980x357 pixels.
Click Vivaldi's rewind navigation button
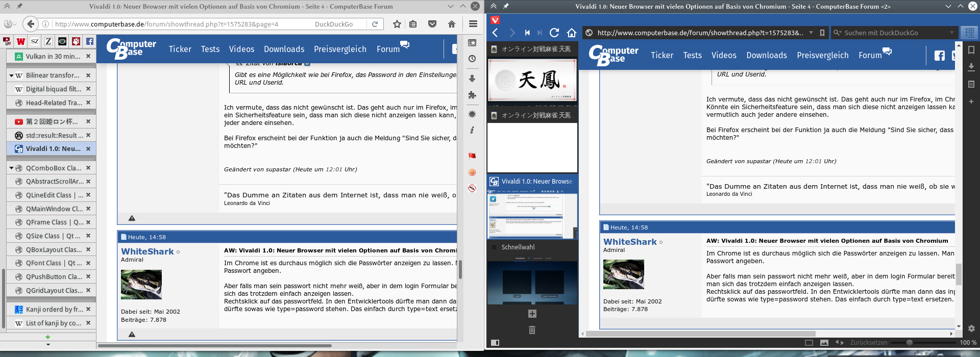point(527,33)
